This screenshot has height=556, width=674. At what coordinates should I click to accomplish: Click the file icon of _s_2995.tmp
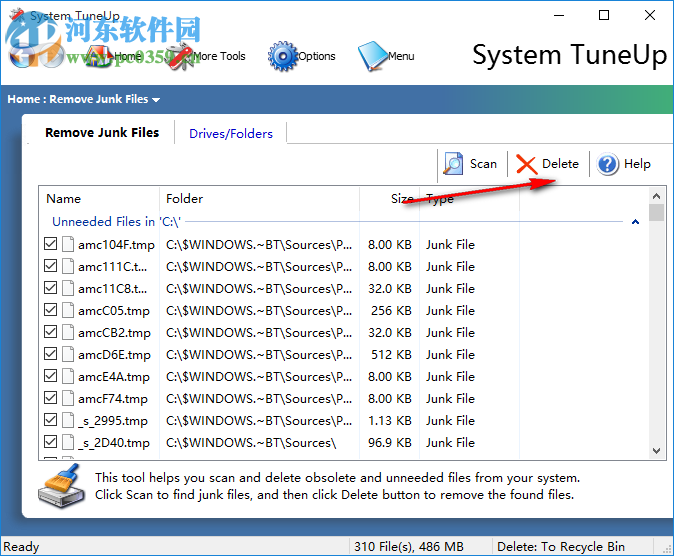(68, 420)
